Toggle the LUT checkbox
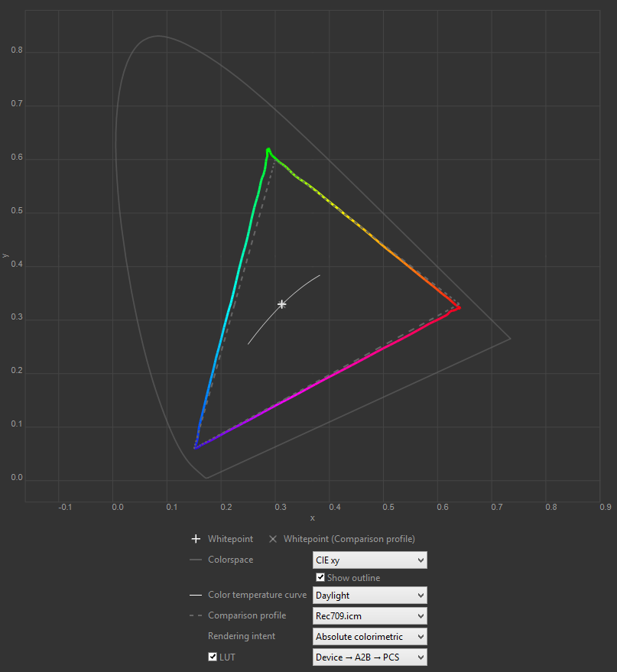Screen dimensions: 617x672 [x=212, y=657]
